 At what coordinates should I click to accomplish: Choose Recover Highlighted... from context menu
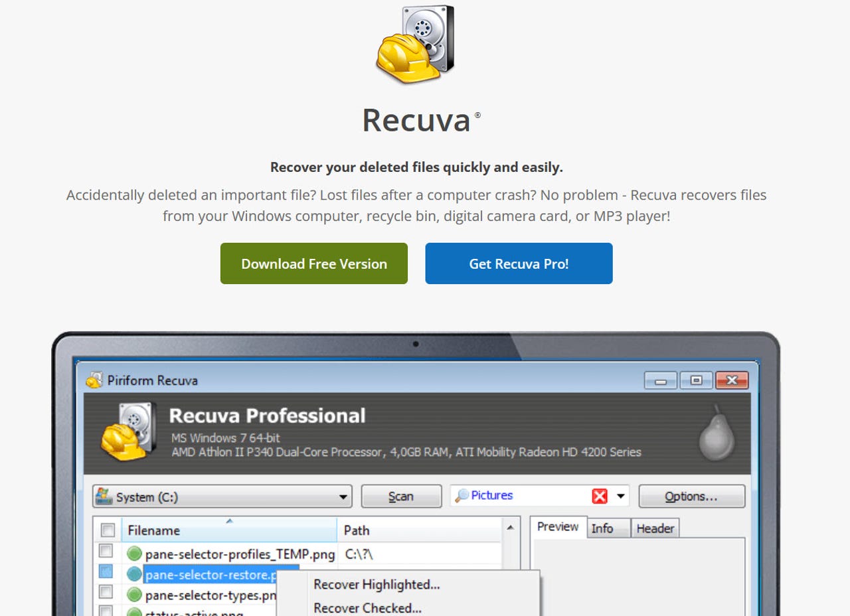click(377, 585)
